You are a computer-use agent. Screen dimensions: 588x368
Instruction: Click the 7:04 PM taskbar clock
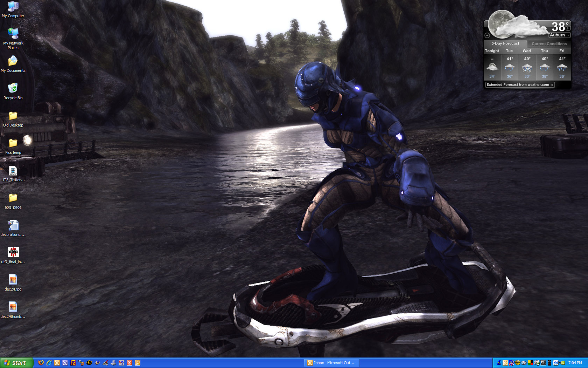pos(575,363)
